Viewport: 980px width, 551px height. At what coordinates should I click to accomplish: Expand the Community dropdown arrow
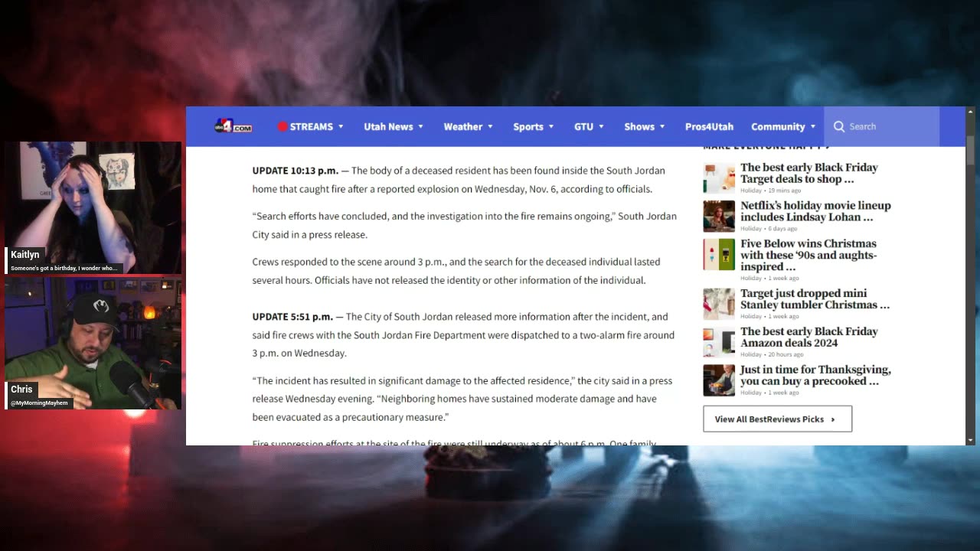coord(812,127)
